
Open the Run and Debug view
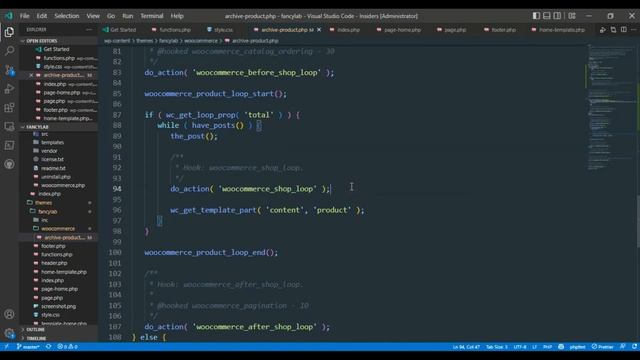9,89
